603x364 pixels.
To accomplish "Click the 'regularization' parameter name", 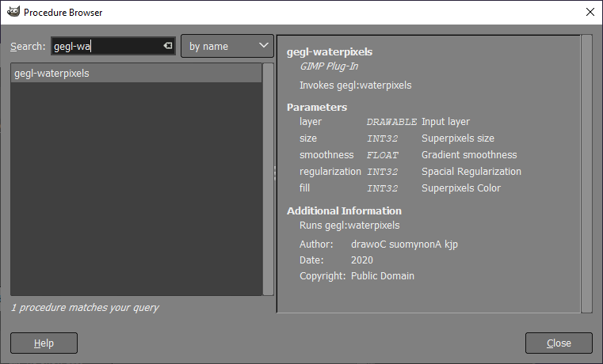I will (x=330, y=171).
